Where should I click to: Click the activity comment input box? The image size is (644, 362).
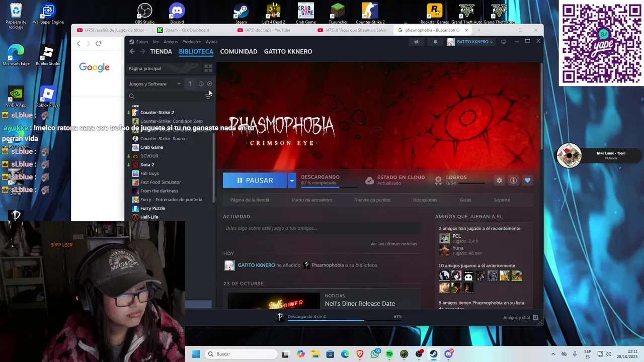tap(321, 228)
